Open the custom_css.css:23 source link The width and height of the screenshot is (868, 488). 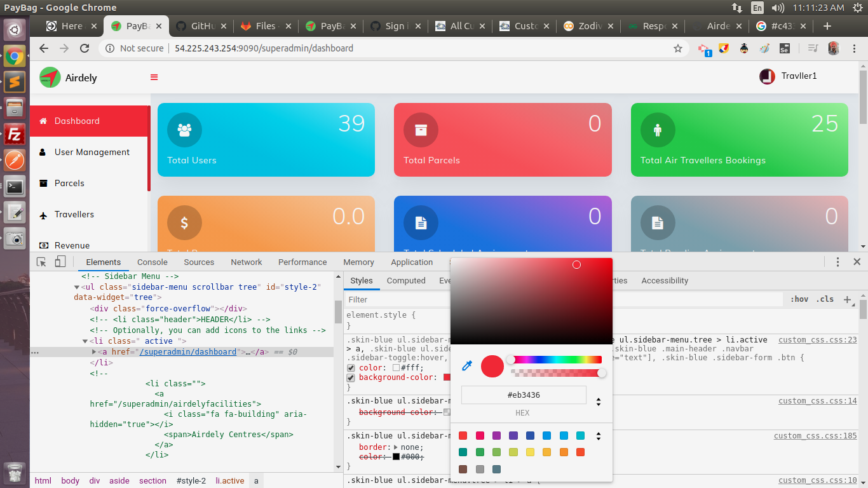click(817, 340)
